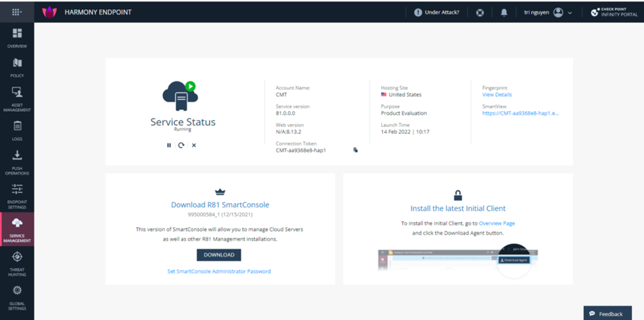Screen dimensions: 644x320
Task: Click the Product Evaluation purpose value
Action: click(404, 113)
